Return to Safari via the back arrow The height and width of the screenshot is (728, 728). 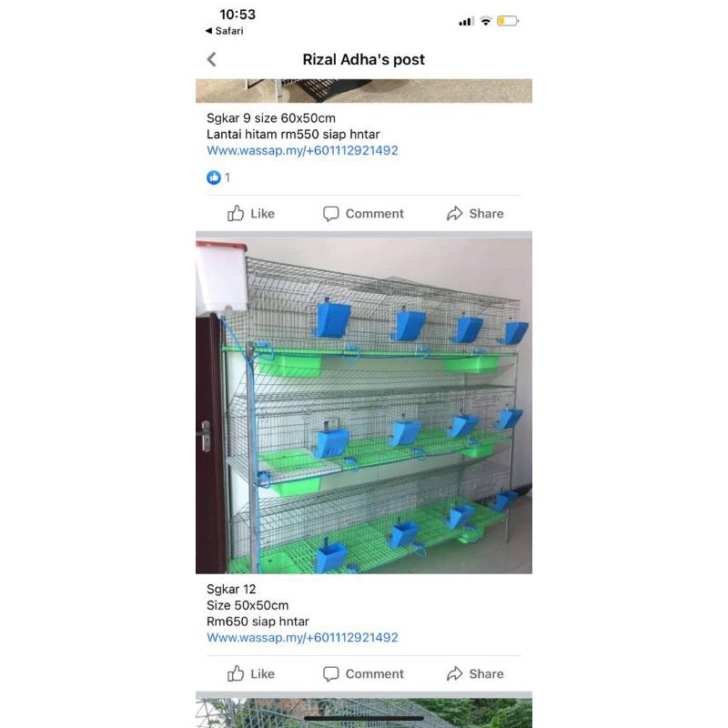pyautogui.click(x=224, y=31)
